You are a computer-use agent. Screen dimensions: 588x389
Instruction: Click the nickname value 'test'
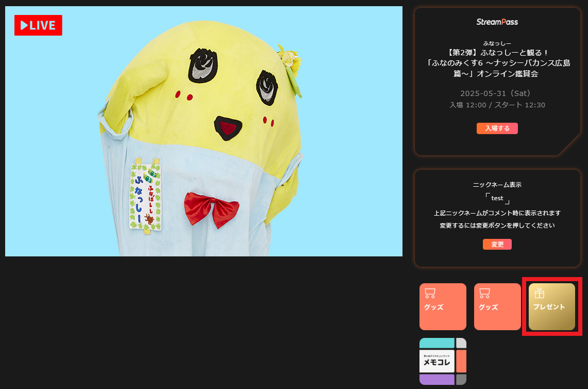click(x=497, y=198)
